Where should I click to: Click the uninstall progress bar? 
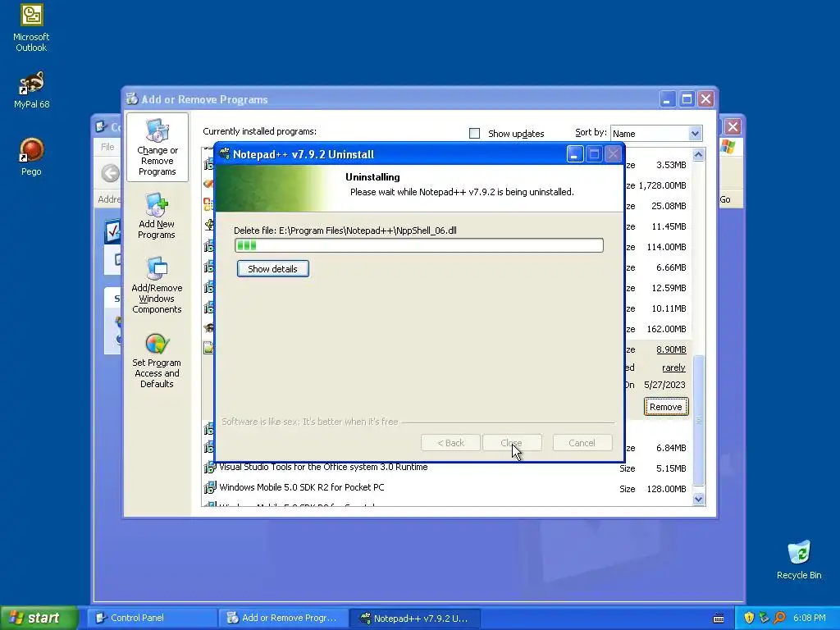[419, 245]
